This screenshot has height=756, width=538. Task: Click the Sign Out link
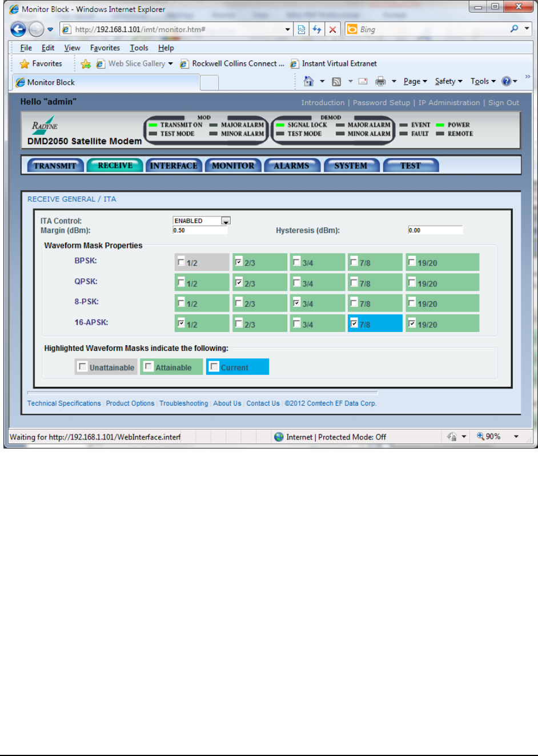[x=503, y=103]
